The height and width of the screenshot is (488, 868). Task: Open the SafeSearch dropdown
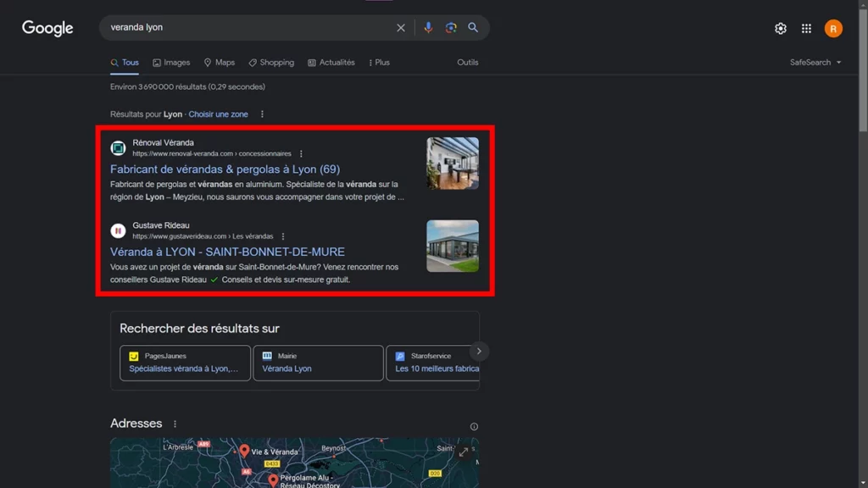coord(815,62)
